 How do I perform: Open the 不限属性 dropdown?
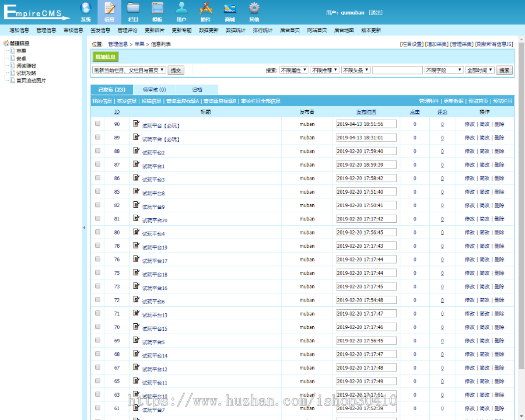click(294, 70)
